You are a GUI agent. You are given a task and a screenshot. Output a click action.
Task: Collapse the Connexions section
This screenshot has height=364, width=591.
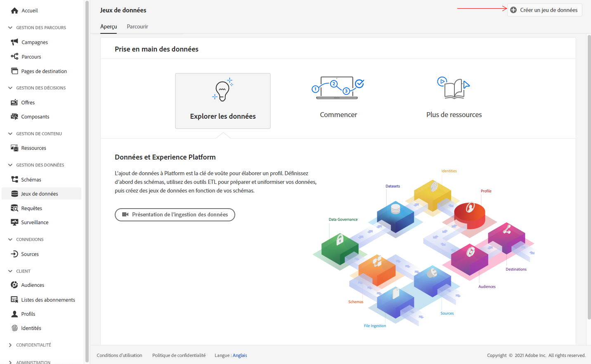click(x=10, y=239)
